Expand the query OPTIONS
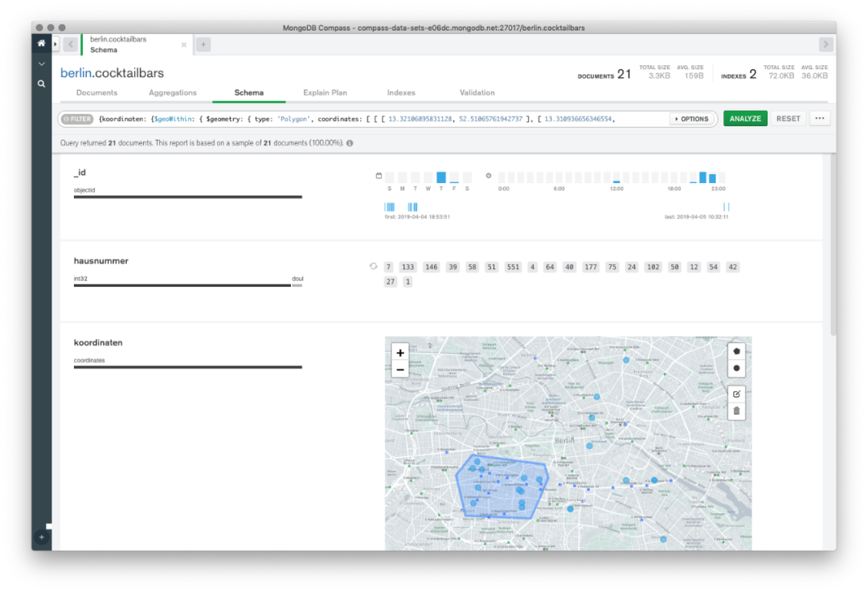 click(x=691, y=119)
